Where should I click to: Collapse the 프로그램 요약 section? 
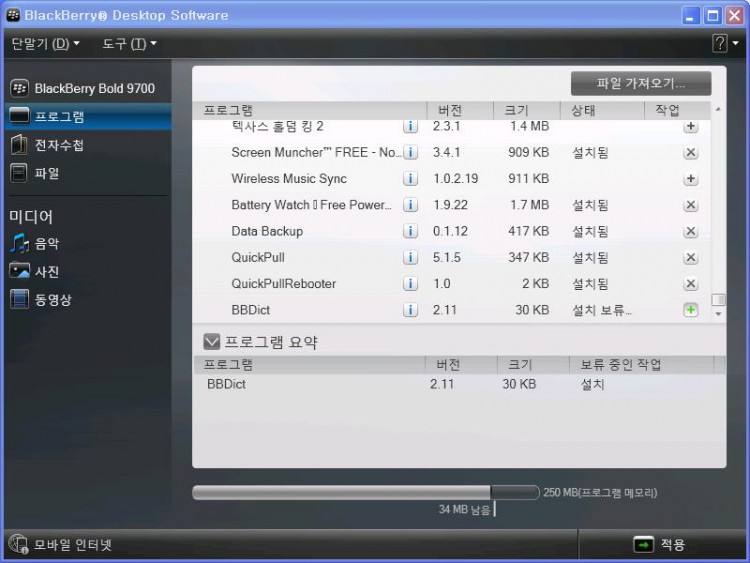212,342
